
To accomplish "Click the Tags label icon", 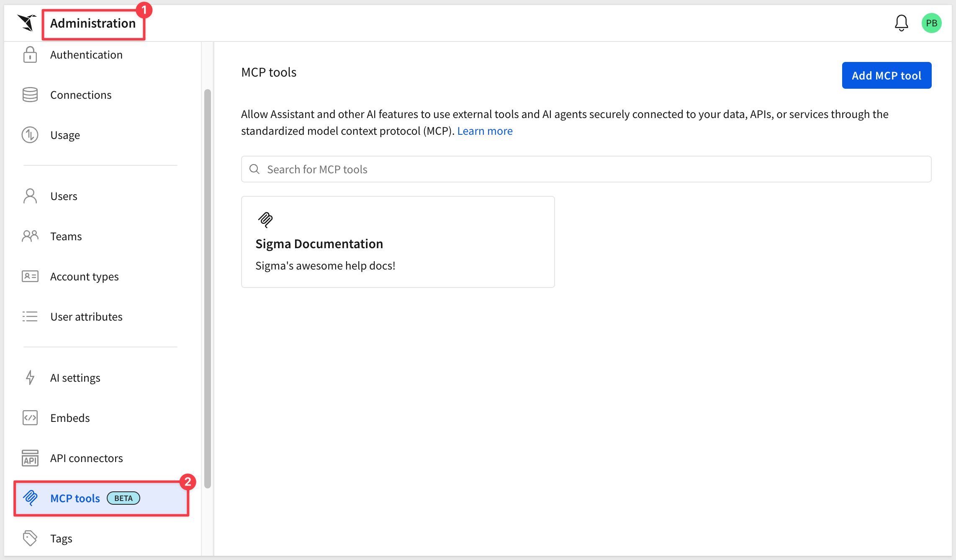I will (x=30, y=539).
